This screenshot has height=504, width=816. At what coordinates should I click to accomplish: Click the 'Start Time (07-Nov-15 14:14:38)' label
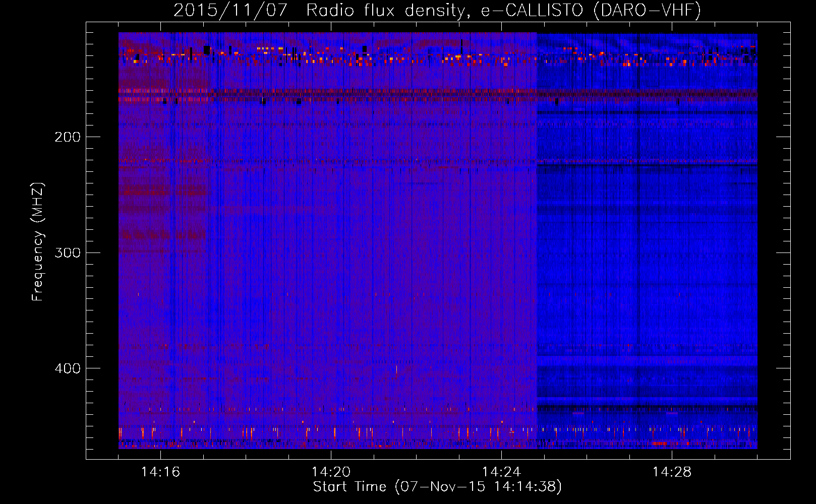(437, 487)
